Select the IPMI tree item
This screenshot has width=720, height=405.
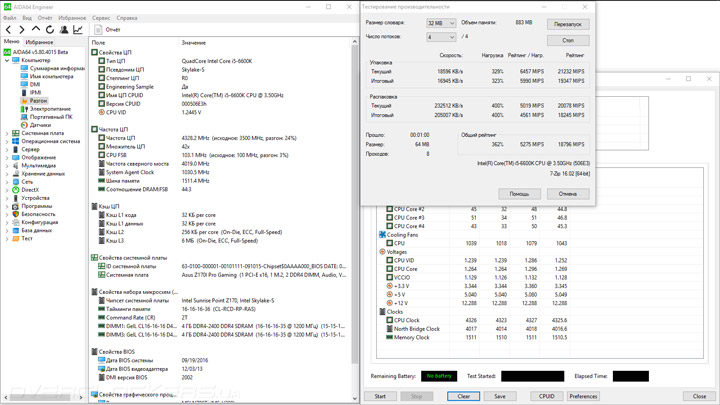coord(35,93)
